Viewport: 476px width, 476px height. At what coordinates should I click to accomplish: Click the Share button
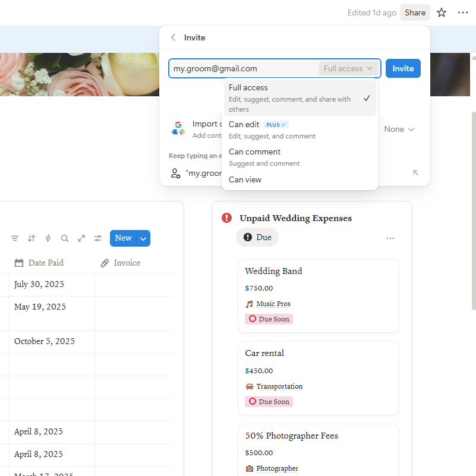(415, 12)
